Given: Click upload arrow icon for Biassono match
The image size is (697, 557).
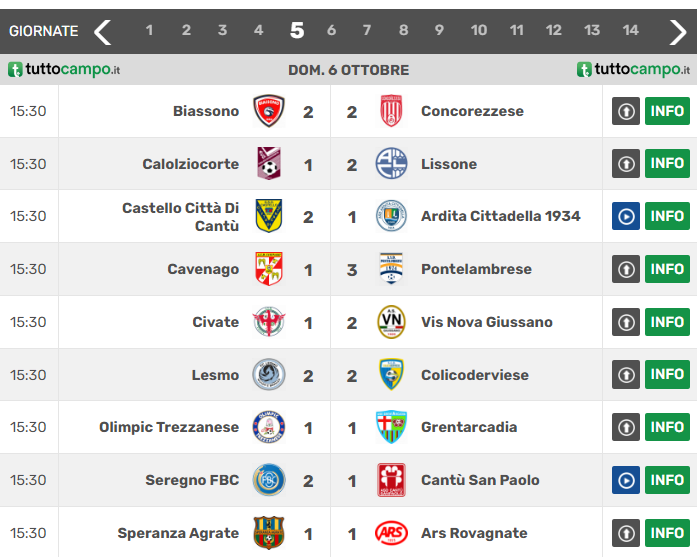Looking at the screenshot, I should [x=626, y=111].
